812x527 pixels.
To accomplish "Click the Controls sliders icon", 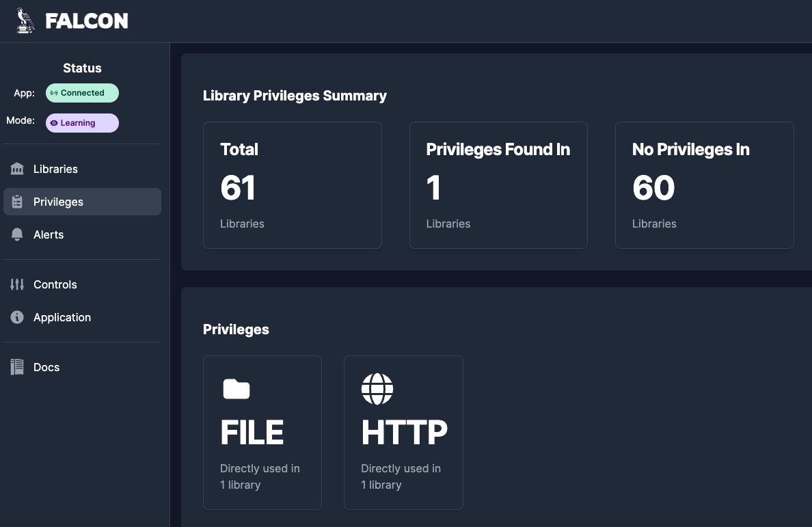I will pyautogui.click(x=18, y=284).
